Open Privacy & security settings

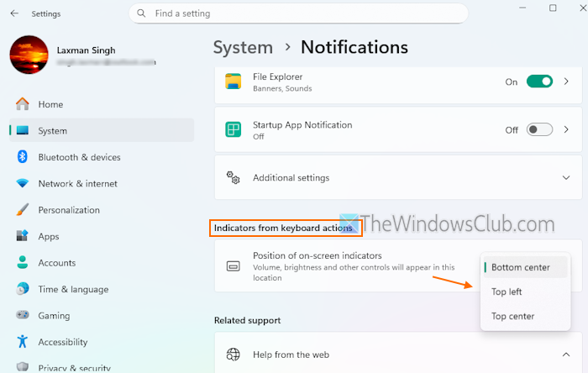coord(102,366)
